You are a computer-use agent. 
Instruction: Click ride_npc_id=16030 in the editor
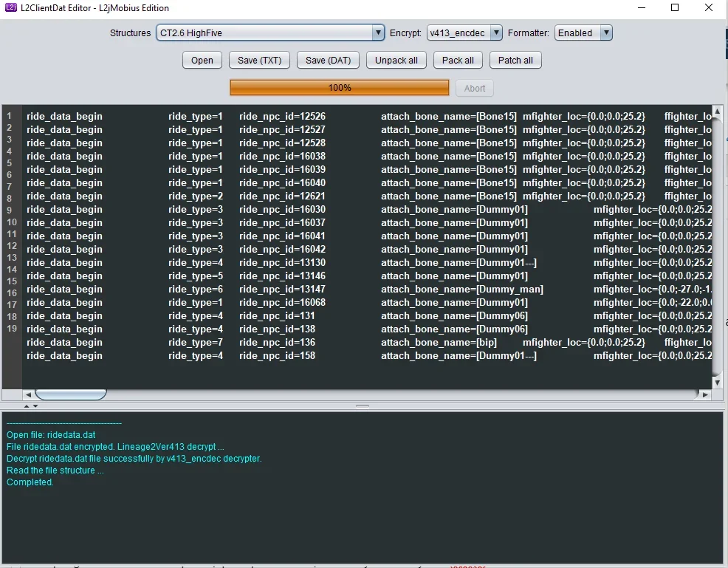pos(282,210)
